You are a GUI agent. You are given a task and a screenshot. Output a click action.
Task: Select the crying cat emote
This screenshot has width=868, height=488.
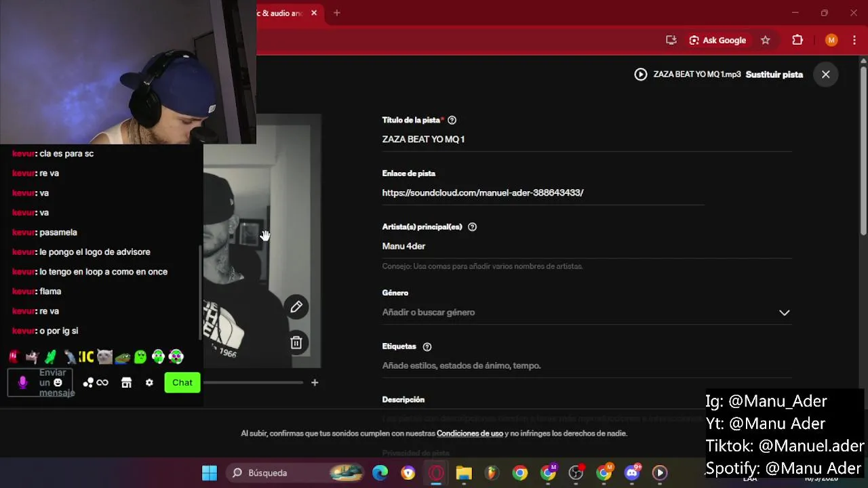(104, 357)
